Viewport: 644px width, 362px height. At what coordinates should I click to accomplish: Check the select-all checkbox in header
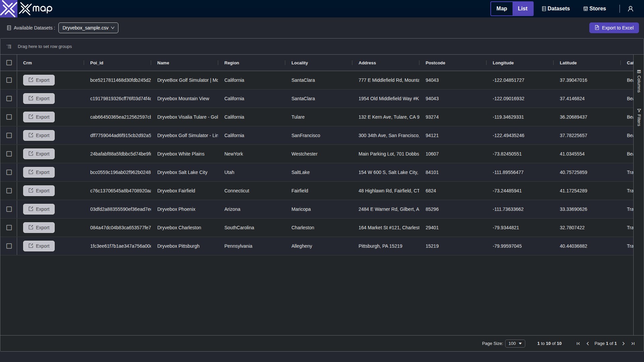pos(9,63)
